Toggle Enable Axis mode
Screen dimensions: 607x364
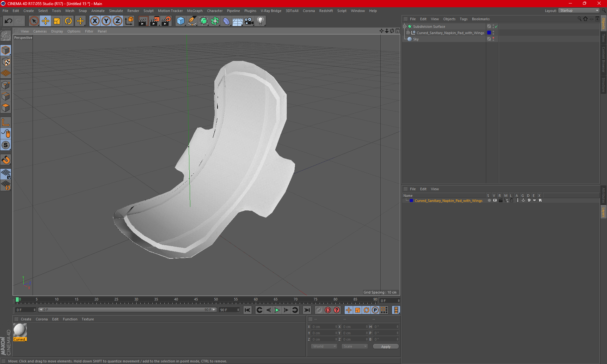pos(6,122)
